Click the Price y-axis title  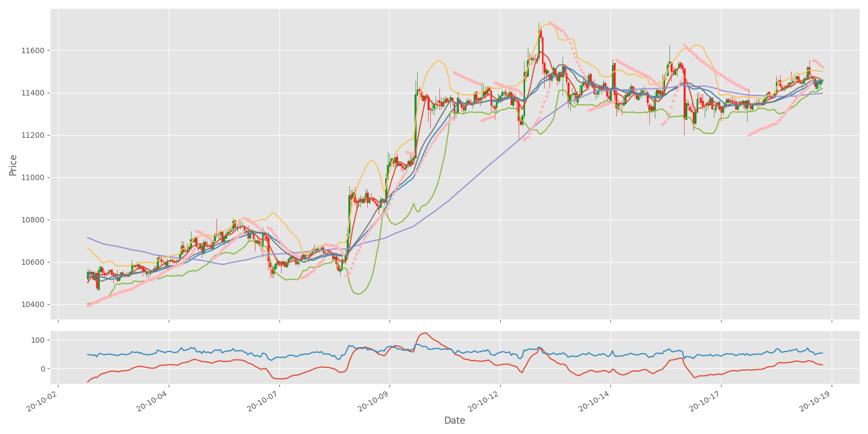tap(13, 165)
